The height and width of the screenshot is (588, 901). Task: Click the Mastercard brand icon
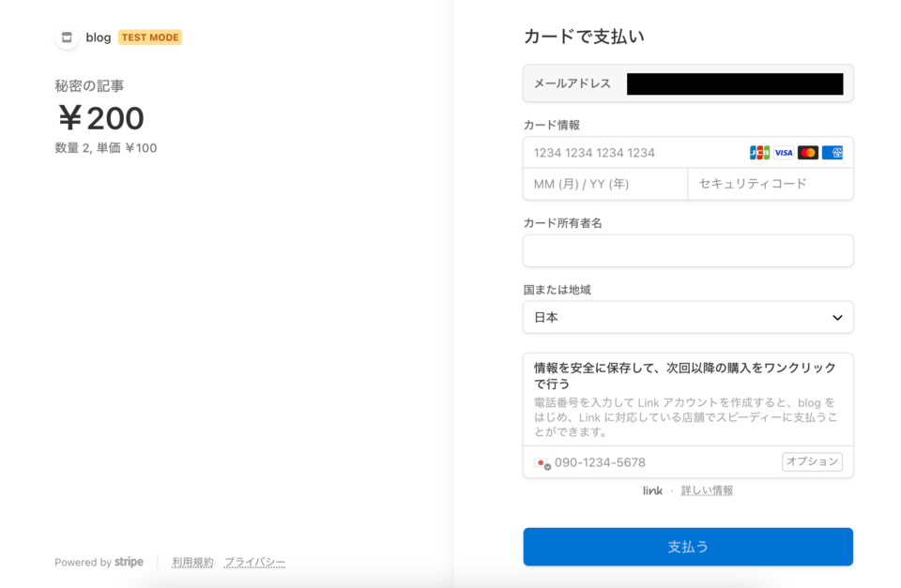[808, 153]
